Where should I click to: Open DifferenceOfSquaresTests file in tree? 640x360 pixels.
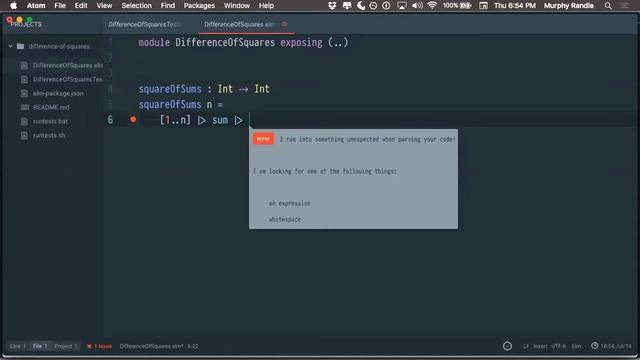[68, 79]
